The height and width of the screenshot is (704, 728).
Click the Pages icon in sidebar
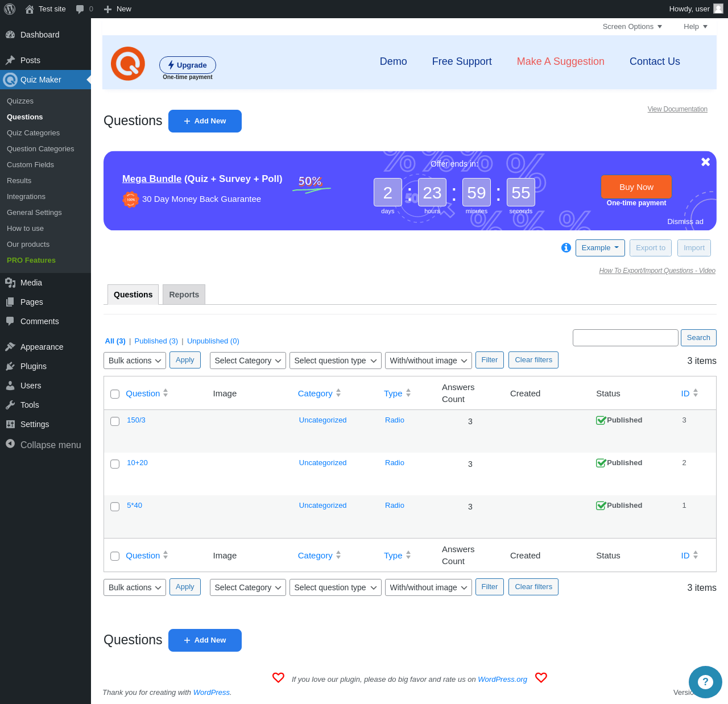coord(10,302)
